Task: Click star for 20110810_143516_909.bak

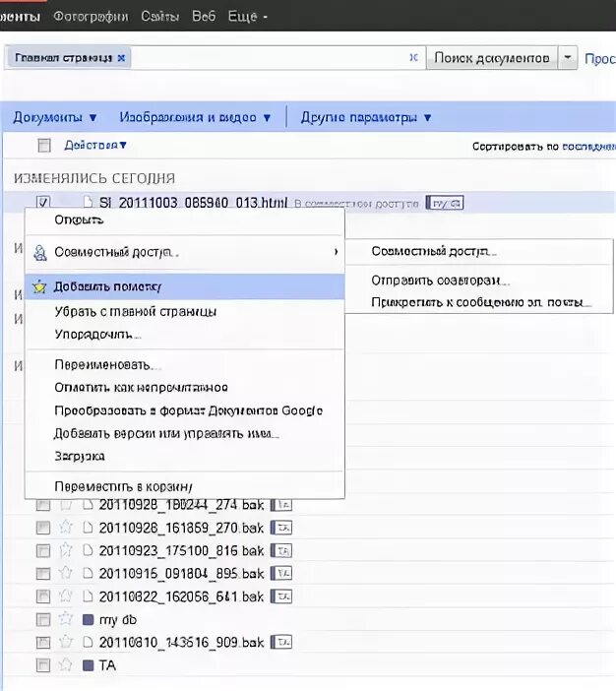Action: 66,642
